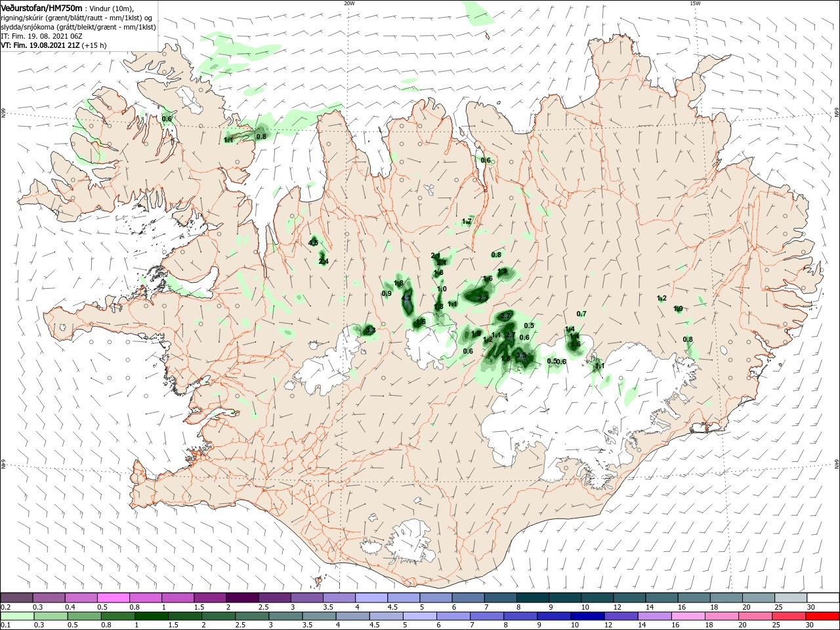
Task: Pick the slate blue 7 snow legend swatch
Action: (x=500, y=597)
